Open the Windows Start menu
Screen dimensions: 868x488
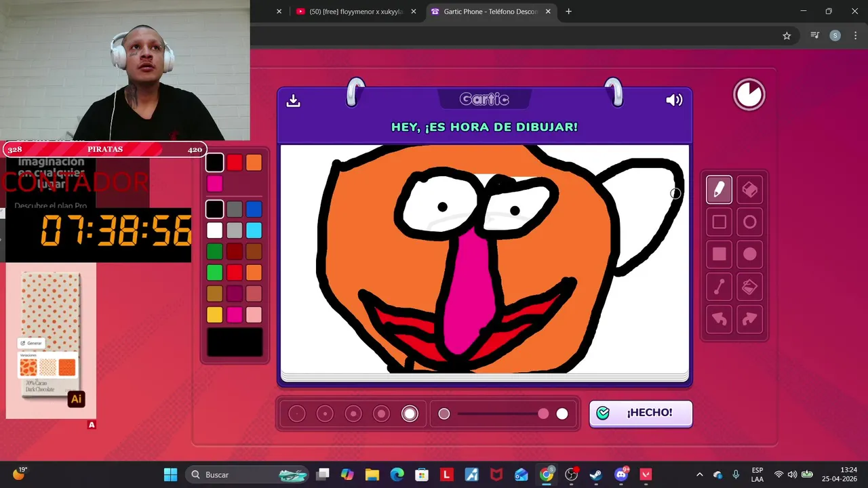tap(170, 474)
